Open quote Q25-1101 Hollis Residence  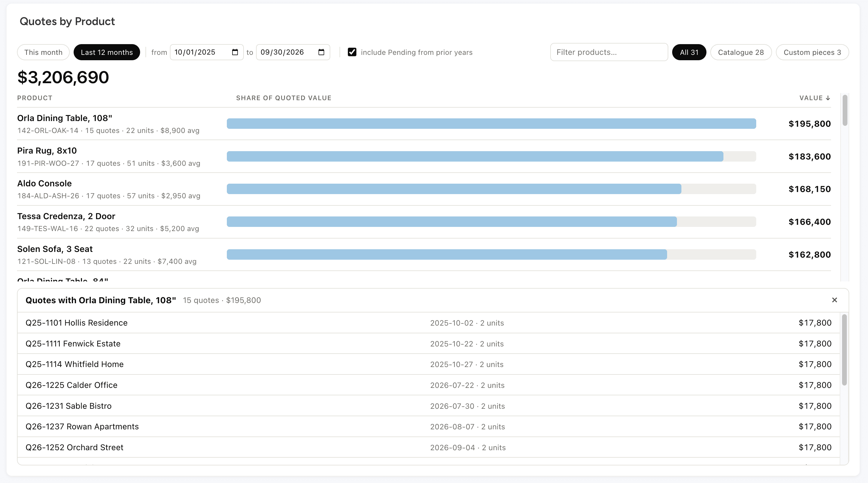tap(428, 323)
